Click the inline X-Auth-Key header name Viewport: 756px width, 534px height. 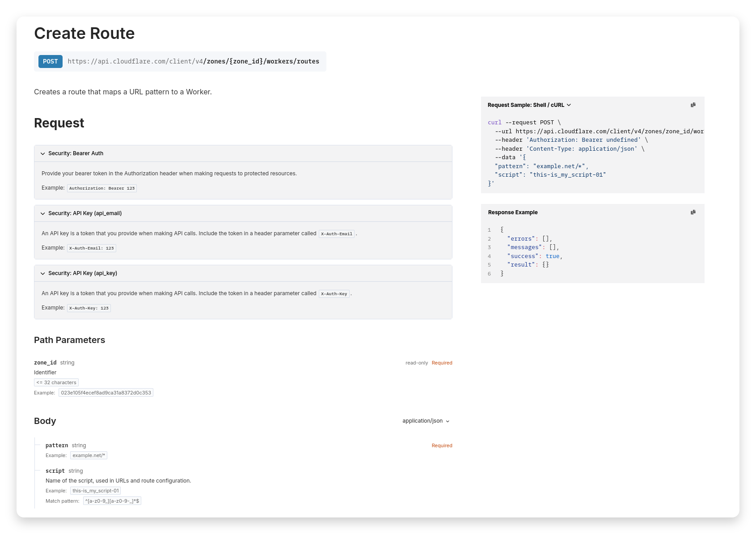334,294
